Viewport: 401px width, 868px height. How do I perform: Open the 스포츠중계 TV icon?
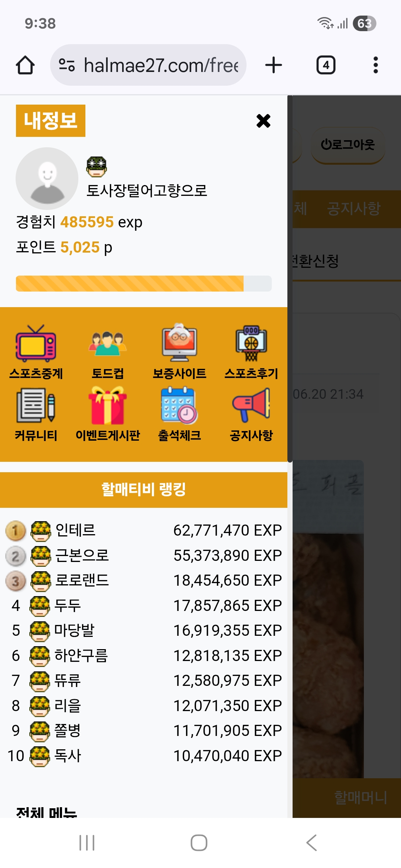click(36, 343)
